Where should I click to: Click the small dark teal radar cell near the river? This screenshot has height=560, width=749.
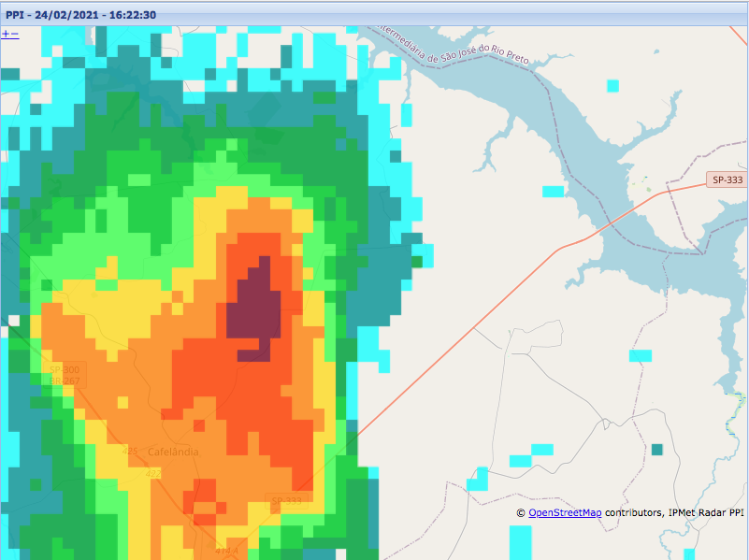point(656,450)
